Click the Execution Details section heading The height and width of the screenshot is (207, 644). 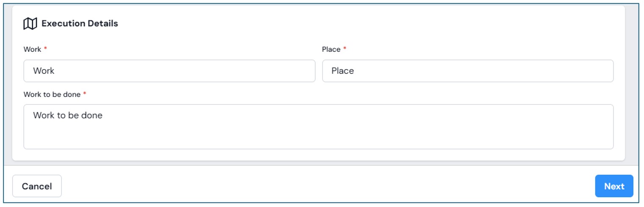(x=80, y=24)
